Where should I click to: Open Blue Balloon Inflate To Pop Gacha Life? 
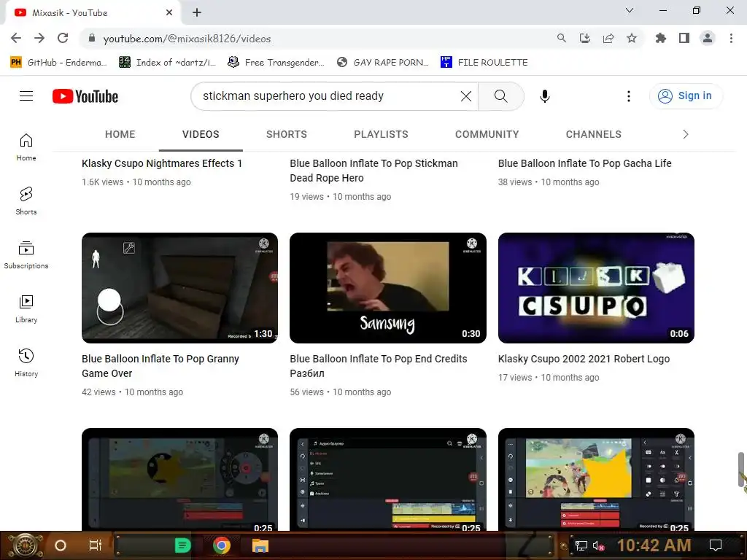584,163
